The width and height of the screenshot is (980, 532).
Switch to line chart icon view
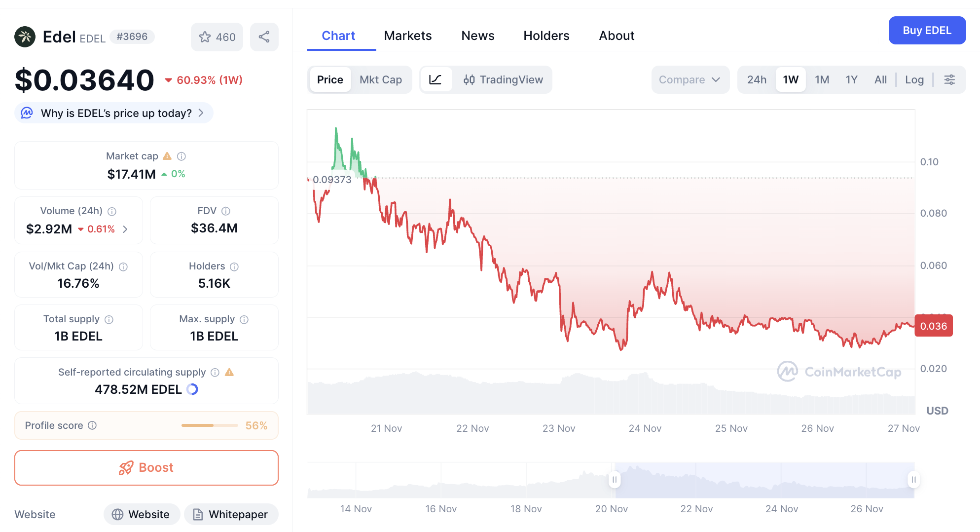(x=436, y=79)
